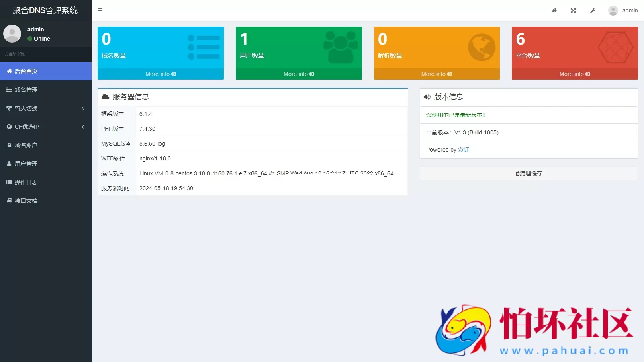Open 操作日志 via its list icon
644x362 pixels.
pos(9,182)
